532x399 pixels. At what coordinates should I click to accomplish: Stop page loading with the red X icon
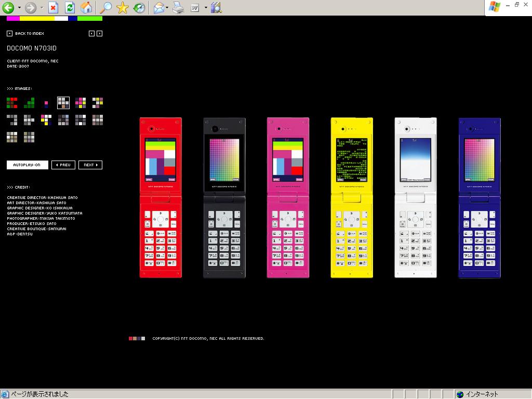pyautogui.click(x=54, y=7)
